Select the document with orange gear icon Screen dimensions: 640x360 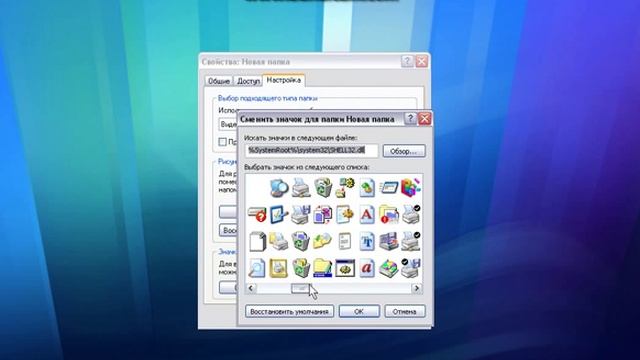345,214
